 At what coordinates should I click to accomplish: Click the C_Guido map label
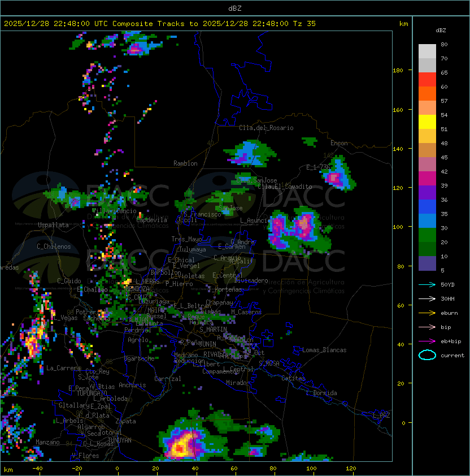[x=69, y=281]
